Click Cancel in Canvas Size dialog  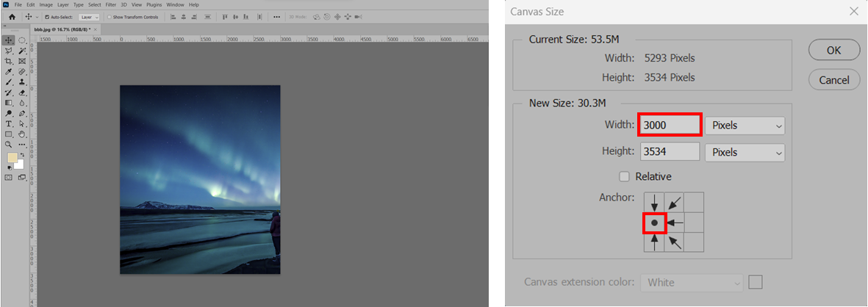833,80
